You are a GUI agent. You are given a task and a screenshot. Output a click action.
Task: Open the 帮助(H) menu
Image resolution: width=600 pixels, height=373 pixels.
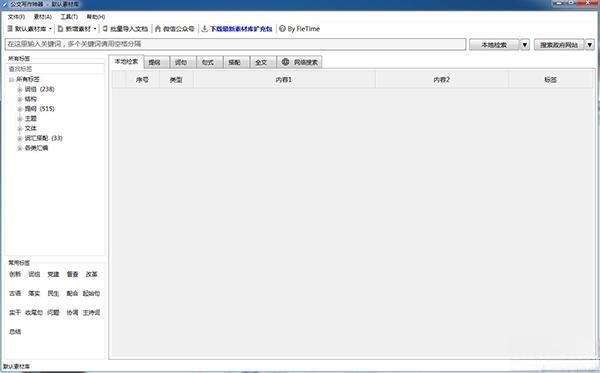pyautogui.click(x=96, y=17)
